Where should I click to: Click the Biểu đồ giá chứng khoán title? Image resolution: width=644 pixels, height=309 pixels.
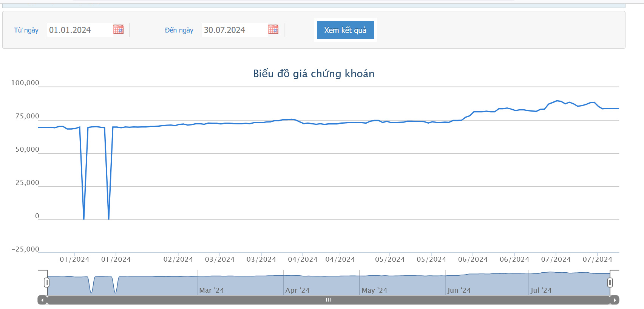(314, 73)
